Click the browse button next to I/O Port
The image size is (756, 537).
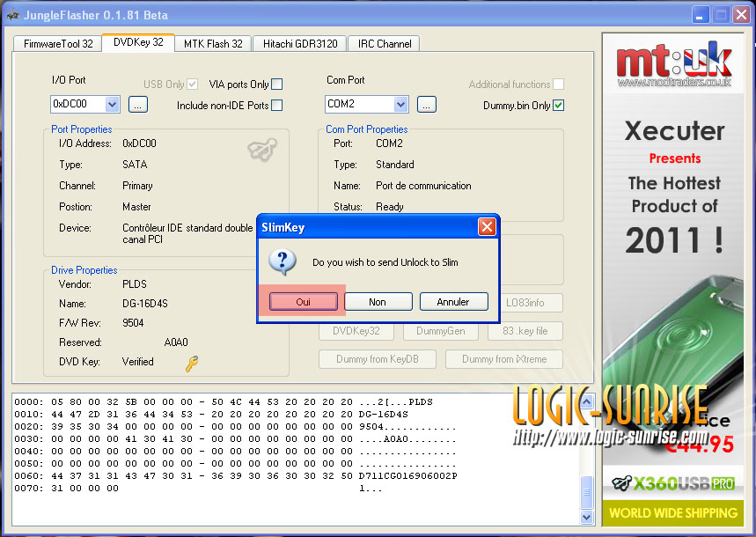(x=138, y=104)
